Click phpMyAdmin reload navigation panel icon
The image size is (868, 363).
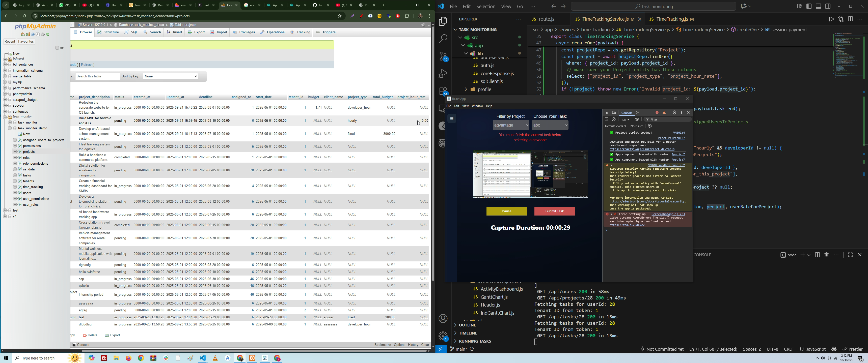click(48, 35)
